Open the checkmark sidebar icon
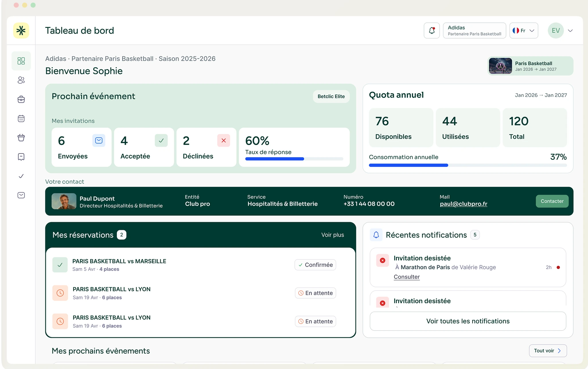The height and width of the screenshot is (369, 588). [21, 176]
